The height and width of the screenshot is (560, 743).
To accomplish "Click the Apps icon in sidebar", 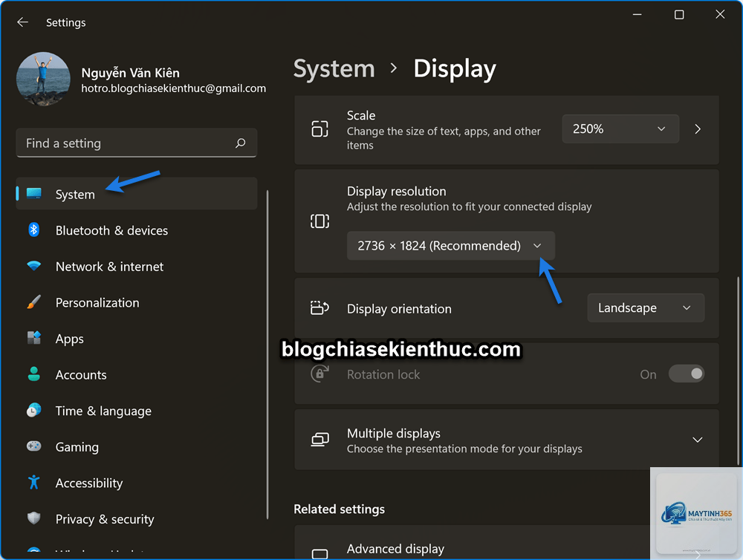I will pos(33,338).
